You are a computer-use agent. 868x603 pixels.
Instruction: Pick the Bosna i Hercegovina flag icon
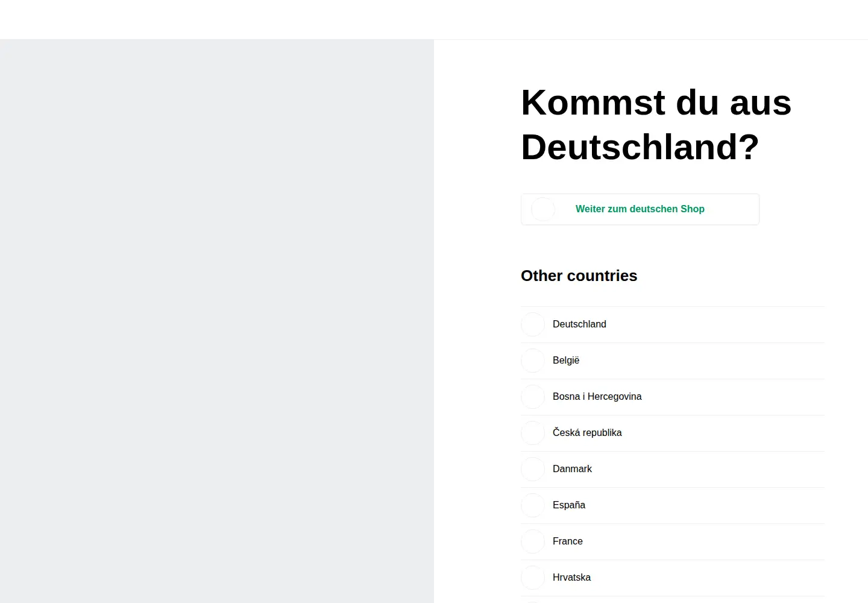point(533,397)
